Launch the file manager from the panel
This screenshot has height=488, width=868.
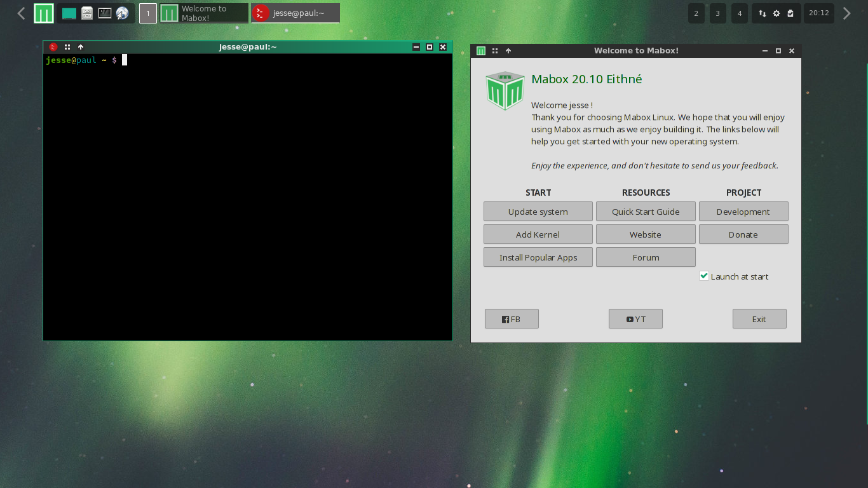point(87,13)
